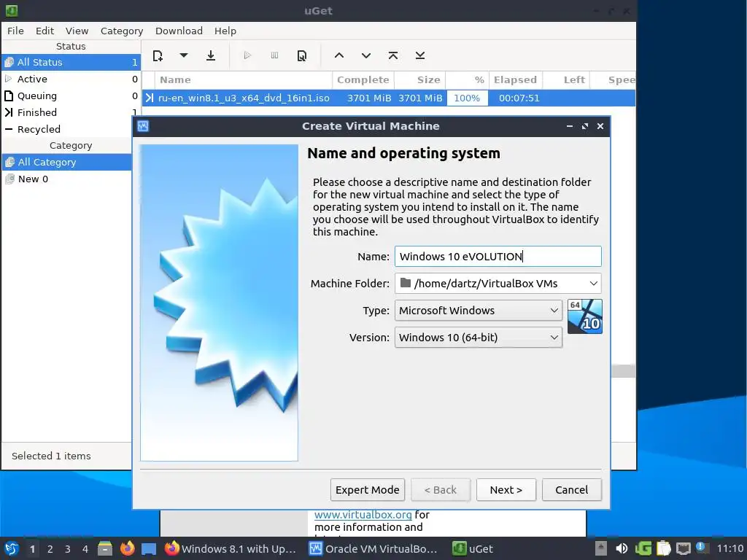Screen dimensions: 747x560
Task: Open the Category menu in uGet
Action: (122, 31)
